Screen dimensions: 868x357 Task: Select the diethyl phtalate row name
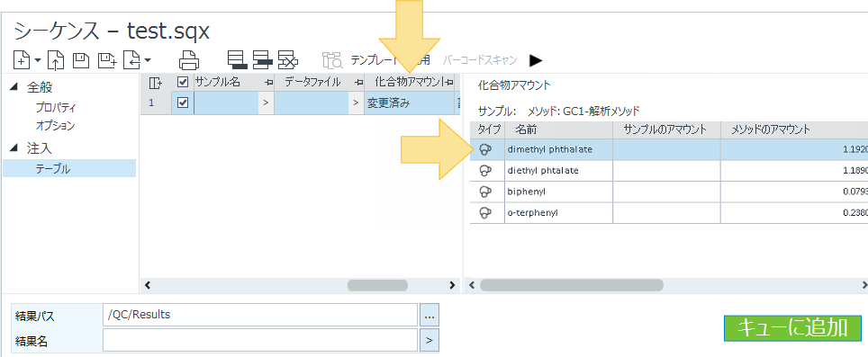(x=543, y=171)
